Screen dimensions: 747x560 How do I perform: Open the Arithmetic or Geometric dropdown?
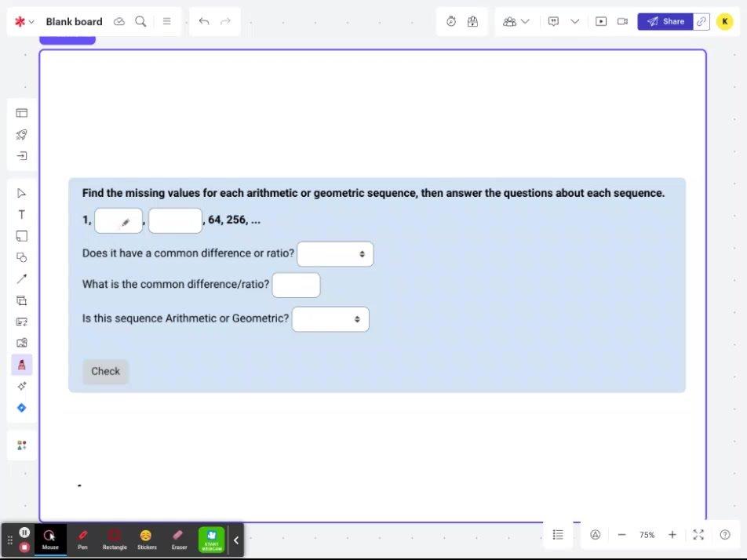coord(330,319)
